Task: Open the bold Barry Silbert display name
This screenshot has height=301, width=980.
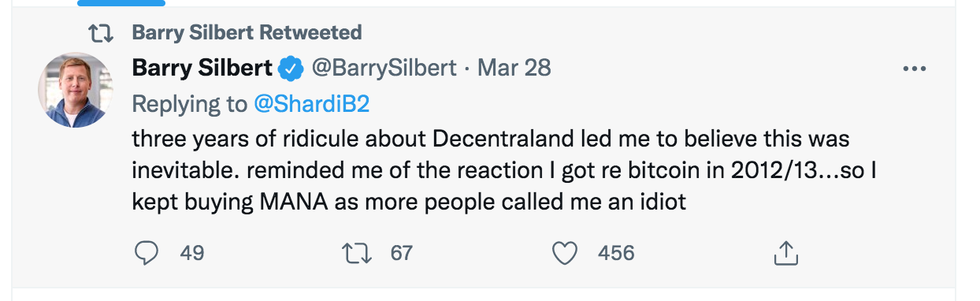Action: tap(202, 69)
